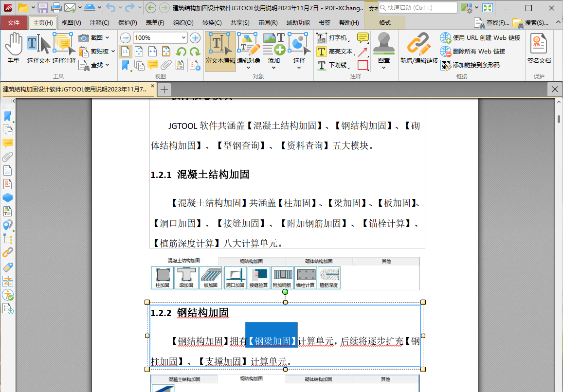Click Create Web Links from URLs
The height and width of the screenshot is (392, 563).
point(481,38)
